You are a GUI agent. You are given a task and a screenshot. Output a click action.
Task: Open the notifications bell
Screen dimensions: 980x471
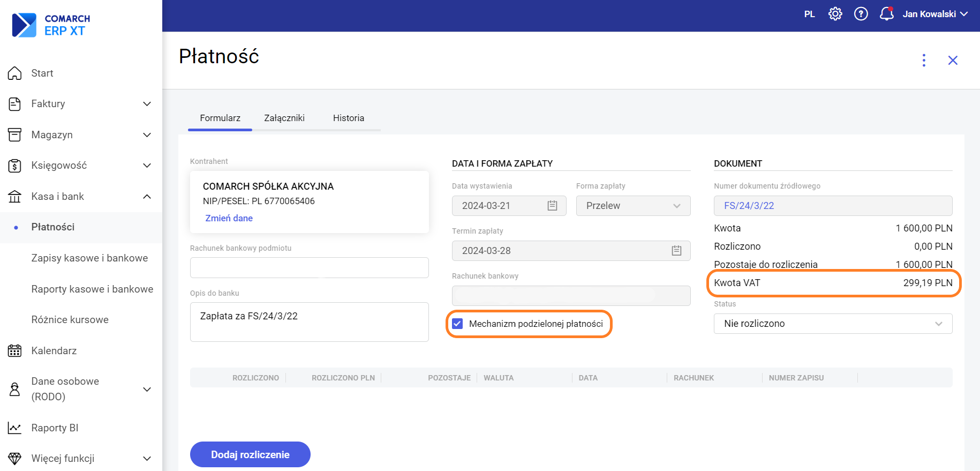tap(886, 14)
